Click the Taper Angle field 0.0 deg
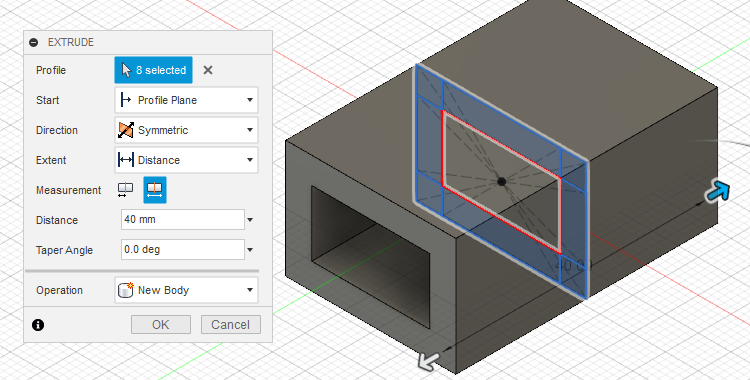750x380 pixels. [183, 249]
